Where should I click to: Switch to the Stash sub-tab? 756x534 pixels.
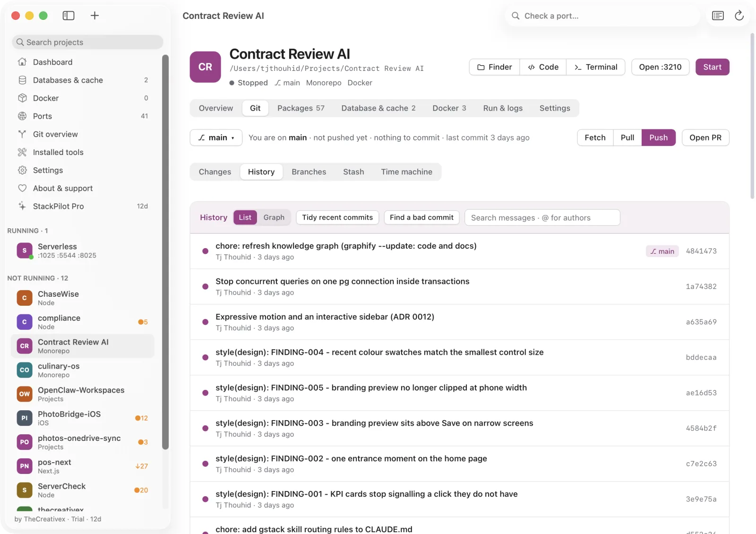[x=353, y=172]
